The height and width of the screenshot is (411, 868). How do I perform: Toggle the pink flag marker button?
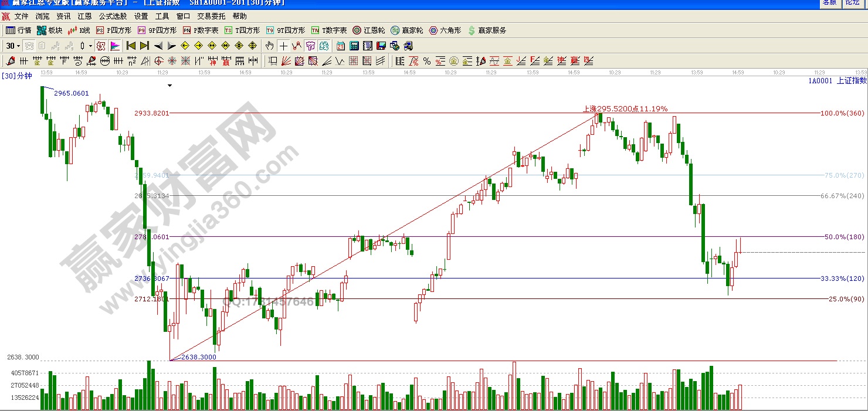tap(115, 46)
